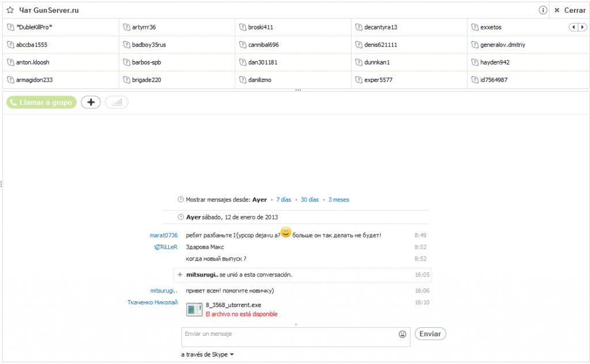Click the Enviar un mensaje text field
Screen dimensions: 590x364
(288, 337)
